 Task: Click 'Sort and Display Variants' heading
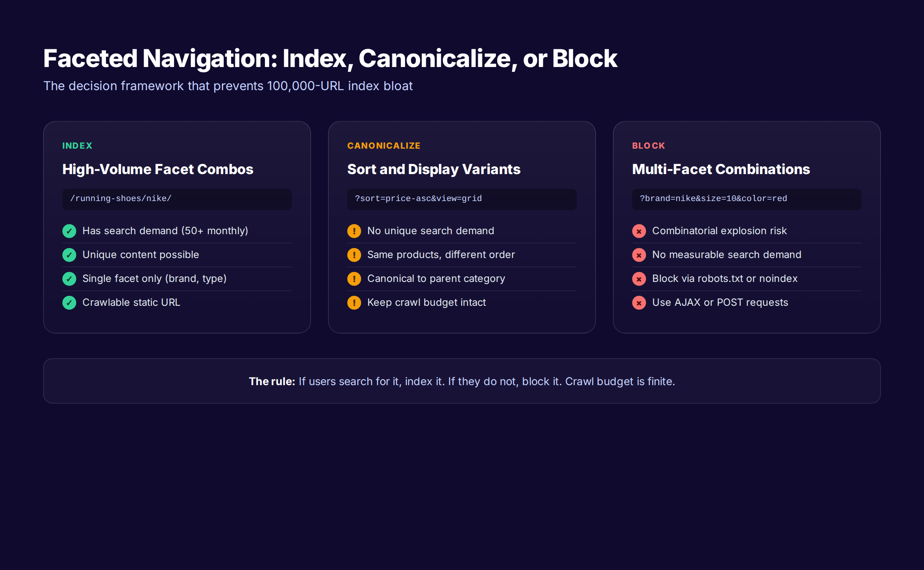pyautogui.click(x=434, y=169)
